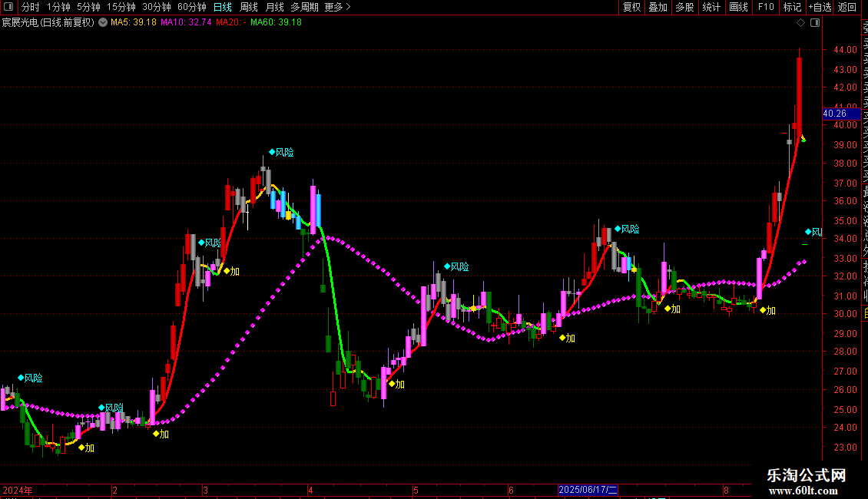Viewport: 868px width, 499px height.
Task: Click the 标记 mark button
Action: (x=792, y=7)
